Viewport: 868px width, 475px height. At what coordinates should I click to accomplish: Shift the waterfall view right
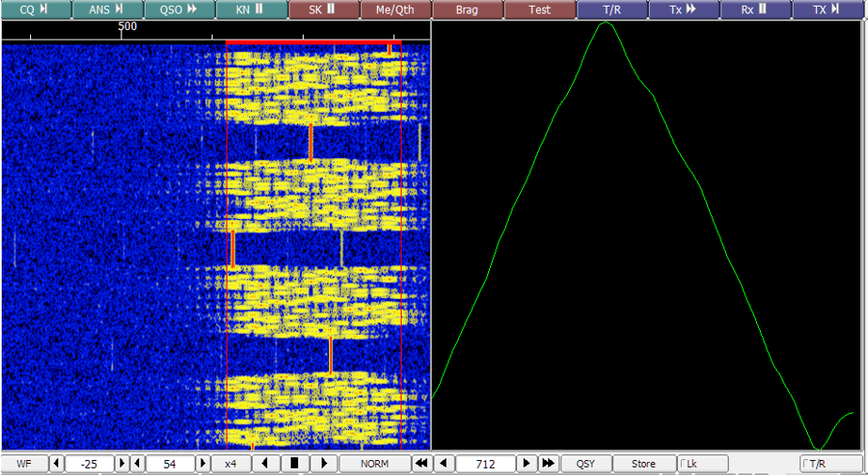pos(324,464)
